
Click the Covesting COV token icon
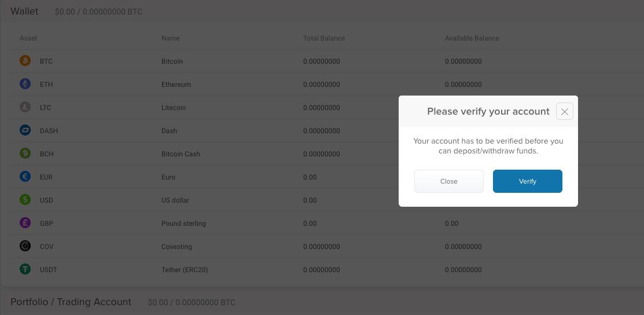click(25, 246)
